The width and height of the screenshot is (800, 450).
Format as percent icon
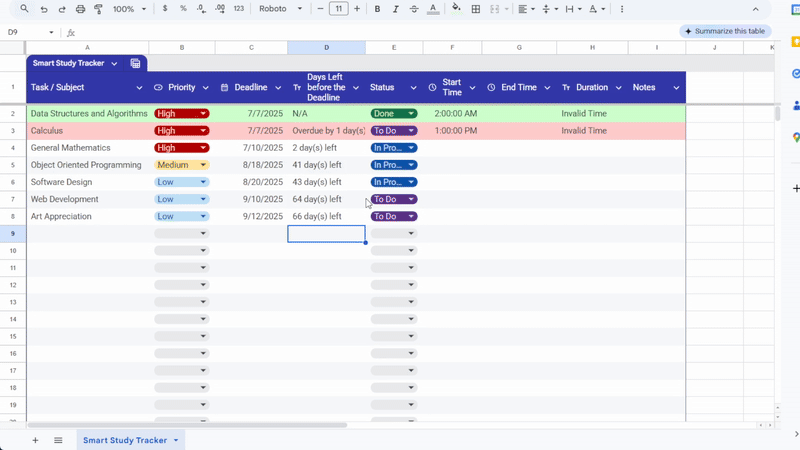(183, 9)
